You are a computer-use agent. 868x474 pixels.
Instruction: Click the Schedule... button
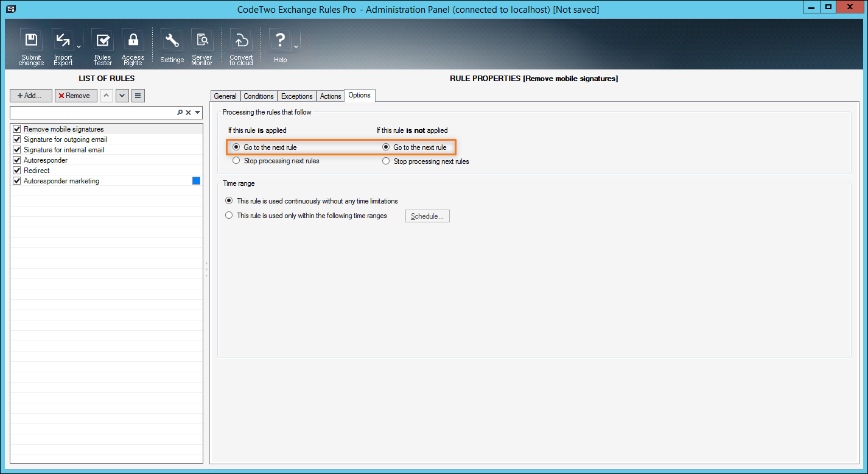427,216
